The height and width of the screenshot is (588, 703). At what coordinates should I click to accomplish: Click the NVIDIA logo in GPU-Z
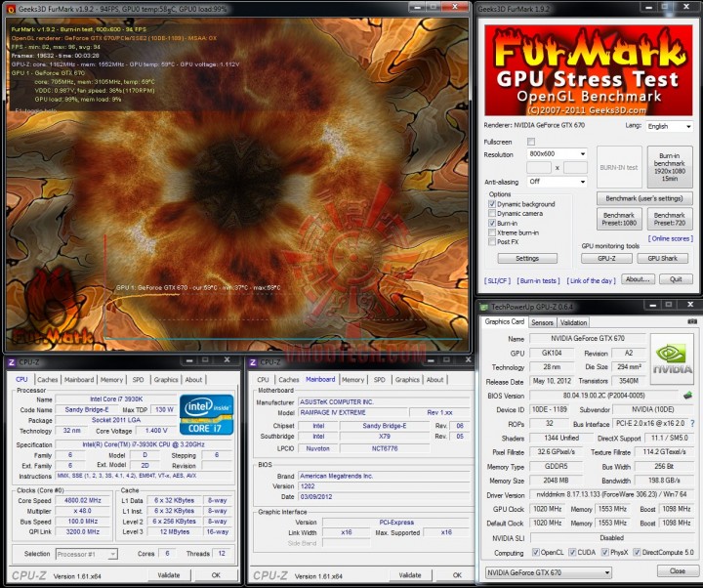pos(672,358)
